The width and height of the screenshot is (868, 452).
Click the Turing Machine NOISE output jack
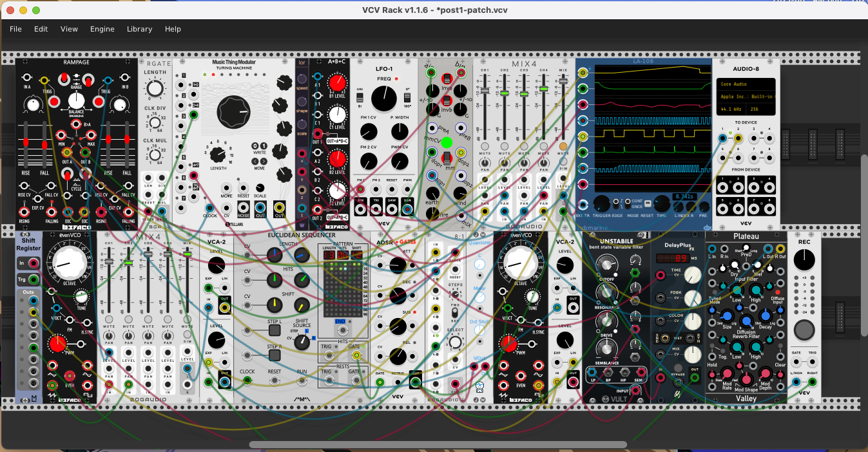tap(244, 207)
